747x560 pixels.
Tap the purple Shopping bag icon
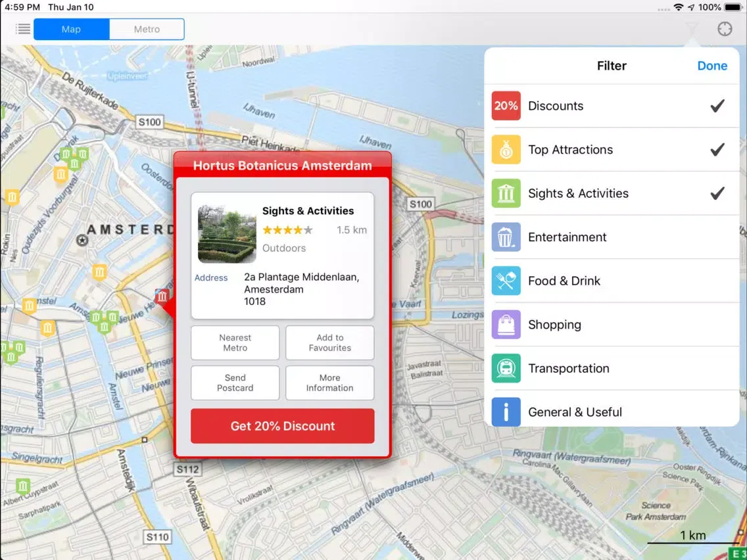(506, 325)
